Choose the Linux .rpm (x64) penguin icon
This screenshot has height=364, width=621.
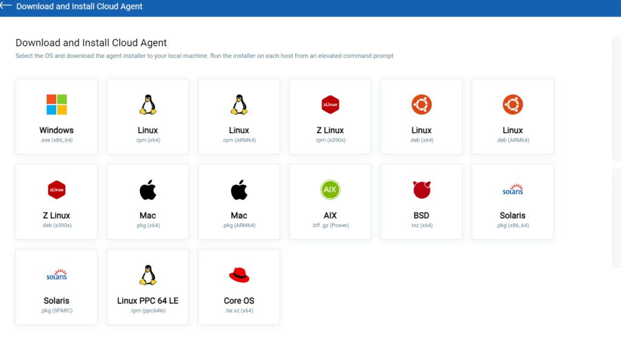148,104
